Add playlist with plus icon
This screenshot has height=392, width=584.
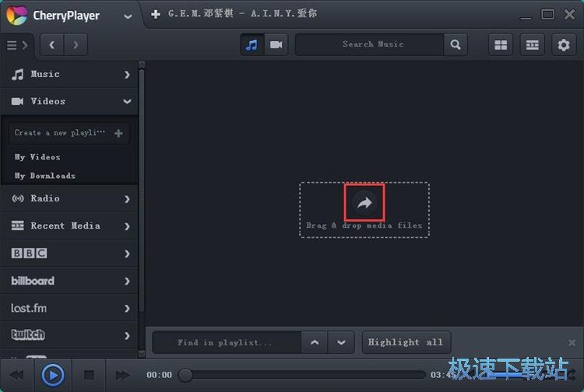pos(119,133)
